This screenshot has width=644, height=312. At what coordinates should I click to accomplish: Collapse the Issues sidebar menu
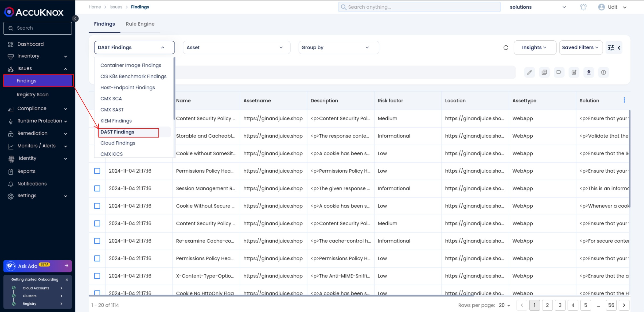(38, 68)
